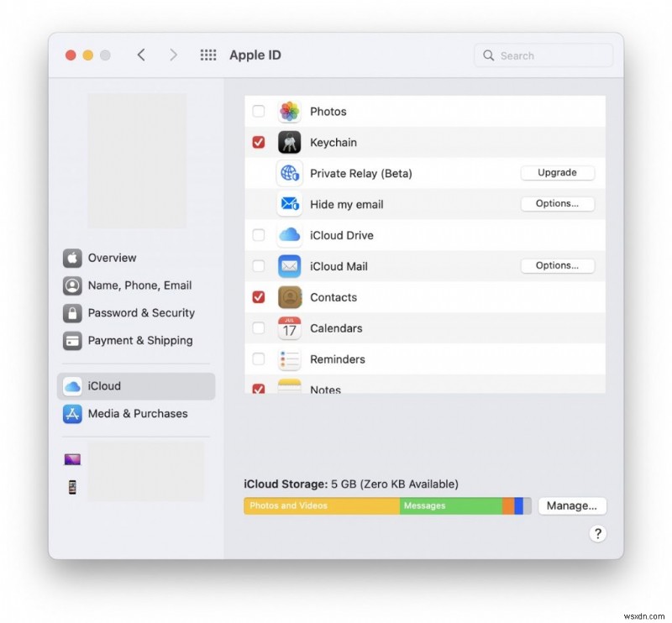Image resolution: width=672 pixels, height=623 pixels.
Task: Click the Keychain icon
Action: 289,142
